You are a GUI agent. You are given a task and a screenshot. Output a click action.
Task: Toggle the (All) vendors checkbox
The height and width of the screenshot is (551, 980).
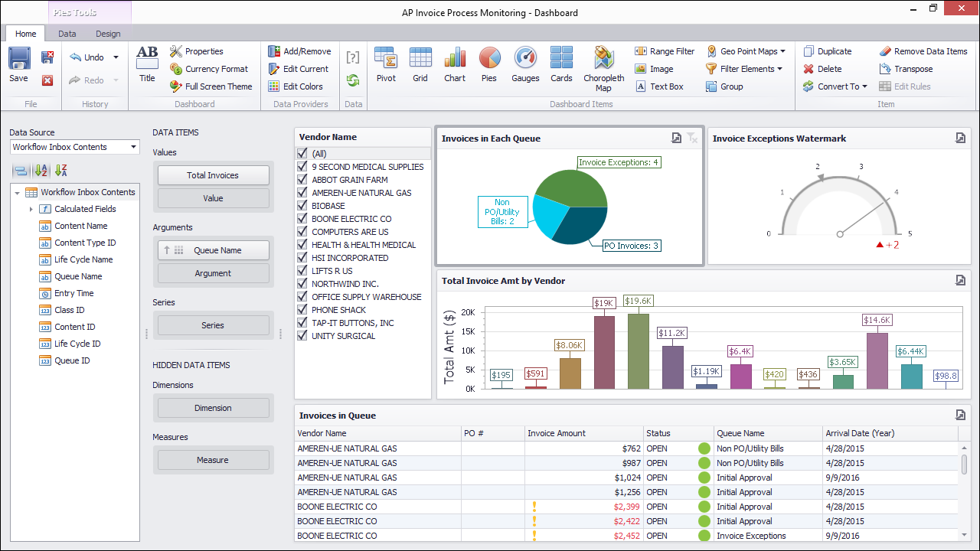pos(302,154)
